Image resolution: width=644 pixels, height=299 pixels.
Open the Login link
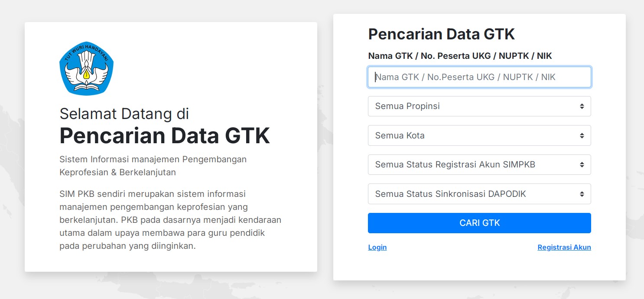pos(377,248)
